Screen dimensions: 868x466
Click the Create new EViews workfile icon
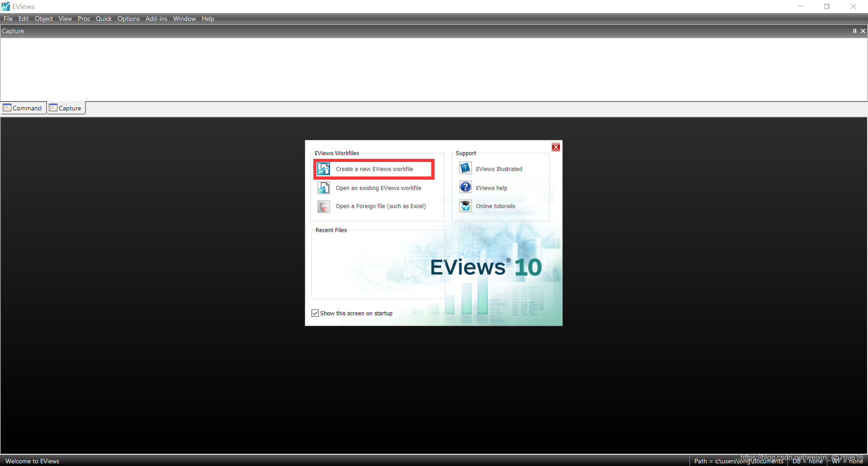tap(324, 169)
